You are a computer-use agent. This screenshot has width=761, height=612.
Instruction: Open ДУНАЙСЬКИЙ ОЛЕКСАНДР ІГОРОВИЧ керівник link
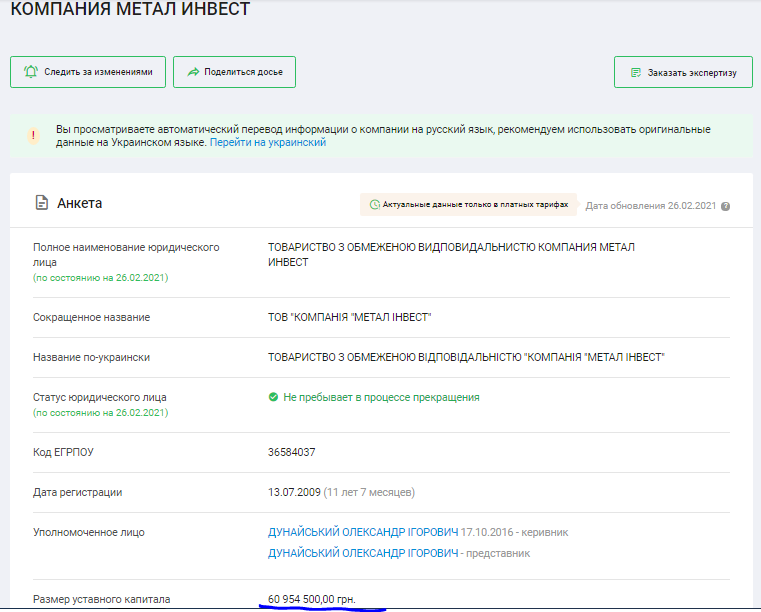click(363, 532)
